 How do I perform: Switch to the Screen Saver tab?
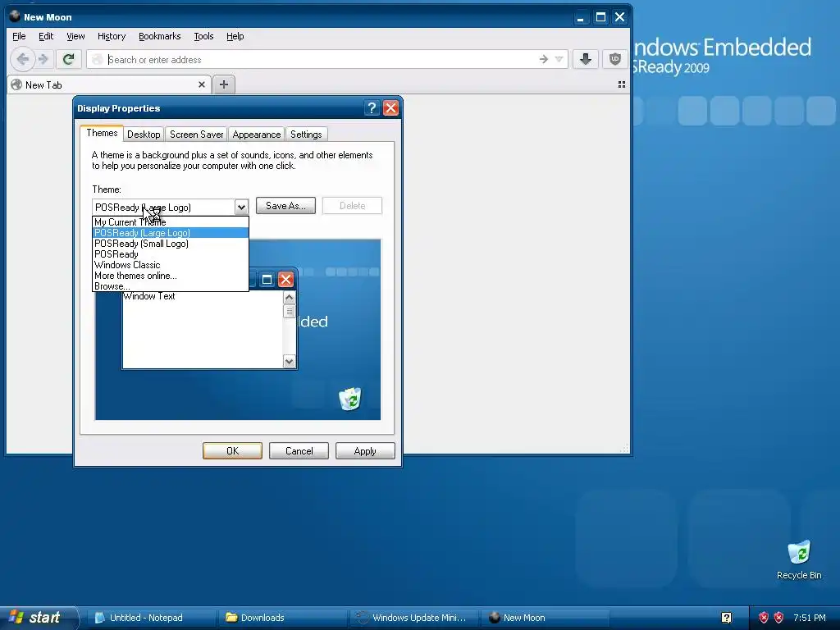(197, 135)
